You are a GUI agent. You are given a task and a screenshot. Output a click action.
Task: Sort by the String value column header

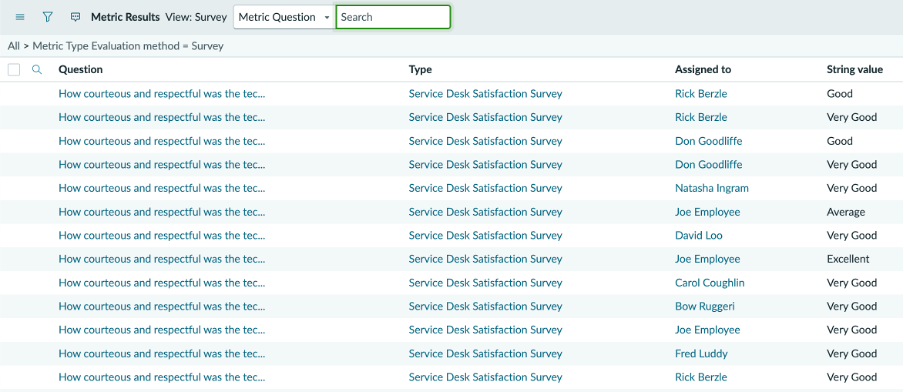[x=854, y=70]
